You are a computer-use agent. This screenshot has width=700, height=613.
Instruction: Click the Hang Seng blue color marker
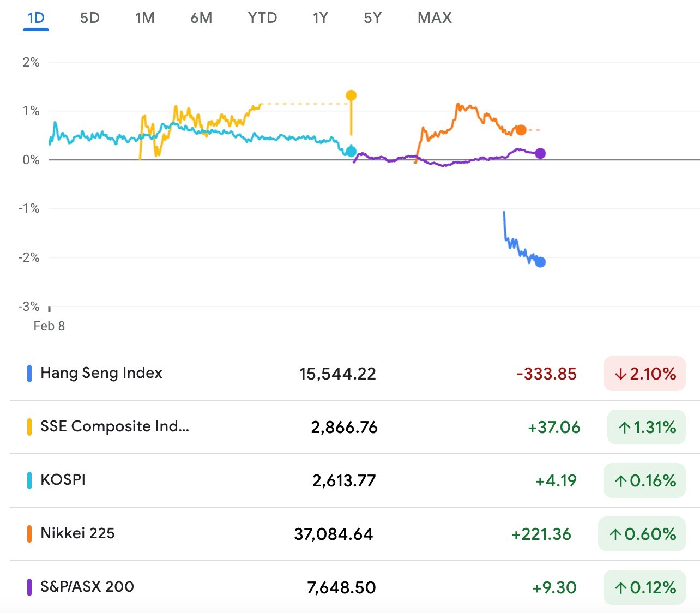pyautogui.click(x=29, y=374)
